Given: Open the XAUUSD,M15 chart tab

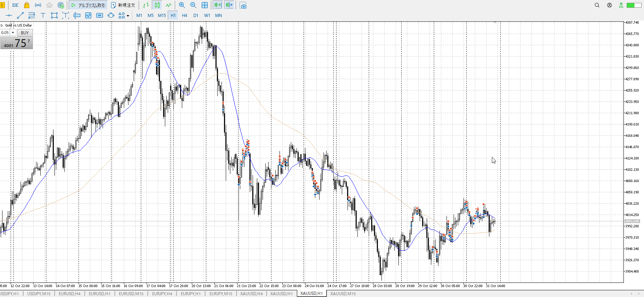Looking at the screenshot, I should click(x=343, y=293).
